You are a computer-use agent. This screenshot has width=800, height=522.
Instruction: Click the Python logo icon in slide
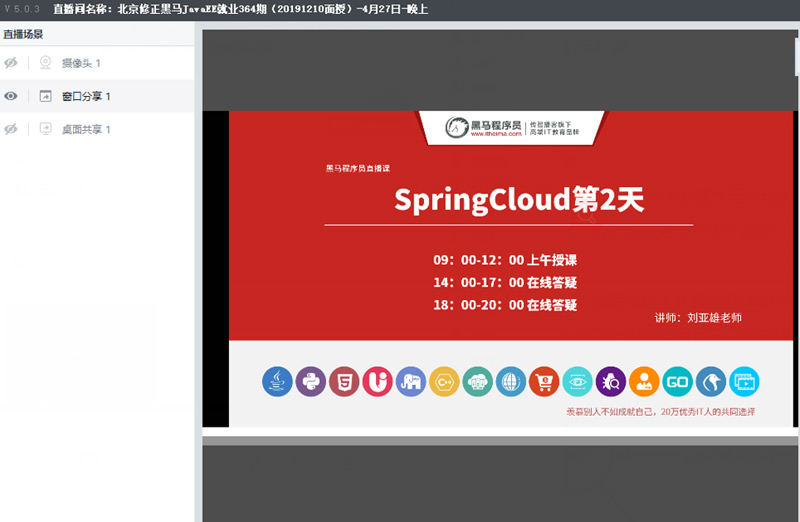(x=311, y=382)
